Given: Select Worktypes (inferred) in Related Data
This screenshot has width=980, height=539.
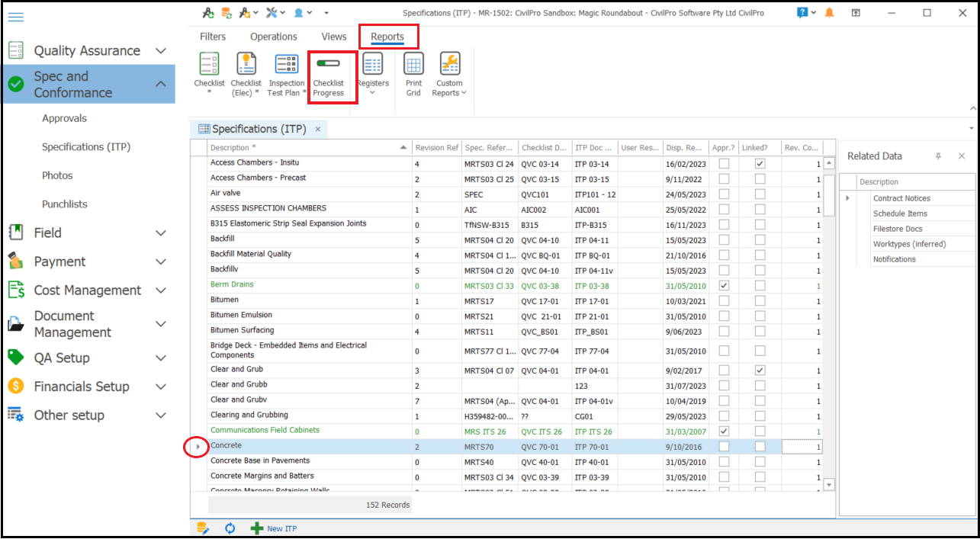Looking at the screenshot, I should click(909, 244).
